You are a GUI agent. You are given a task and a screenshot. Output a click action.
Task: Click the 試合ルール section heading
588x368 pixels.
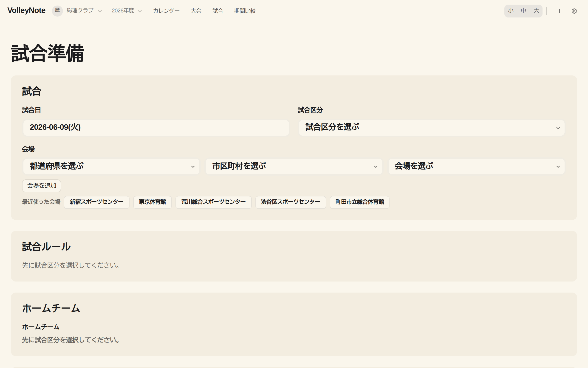tap(46, 247)
